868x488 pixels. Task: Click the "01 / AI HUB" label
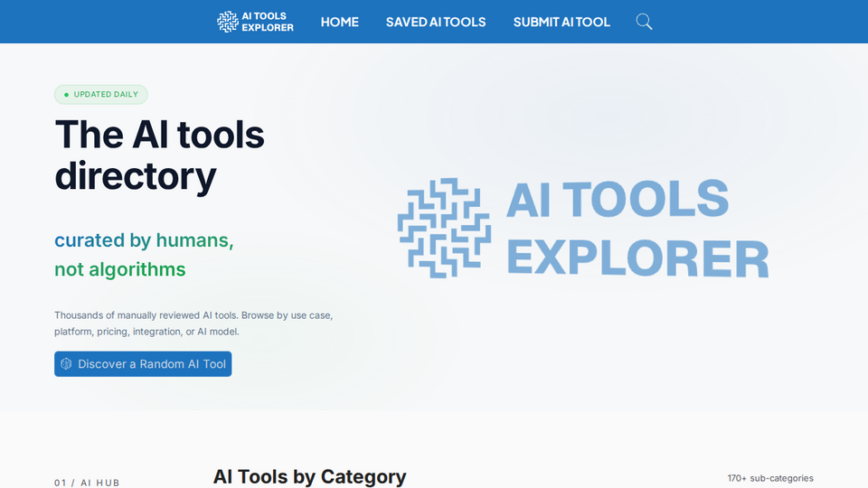pyautogui.click(x=87, y=483)
